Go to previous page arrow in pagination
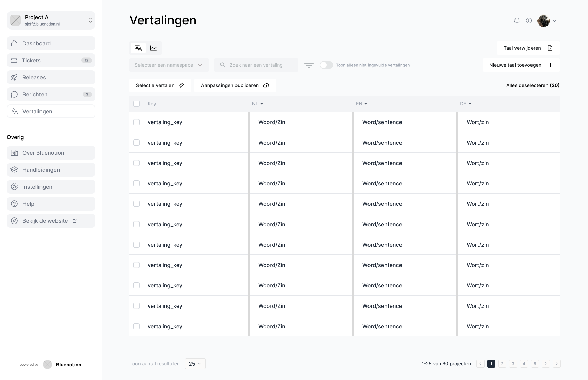Image resolution: width=588 pixels, height=380 pixels. [x=480, y=364]
